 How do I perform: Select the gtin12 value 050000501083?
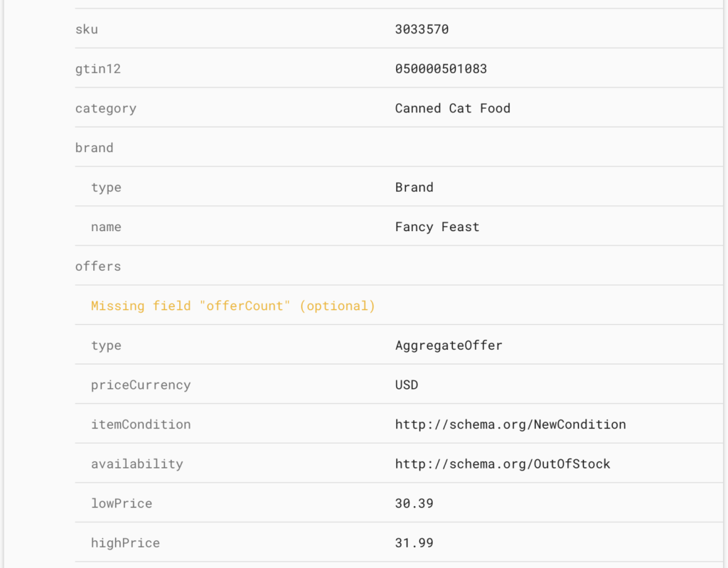pos(441,69)
